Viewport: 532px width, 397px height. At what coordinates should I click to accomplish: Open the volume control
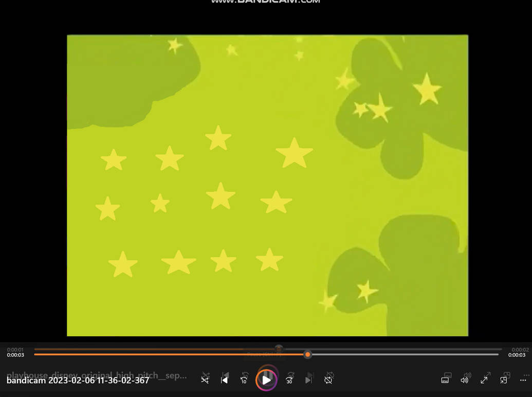(x=464, y=380)
